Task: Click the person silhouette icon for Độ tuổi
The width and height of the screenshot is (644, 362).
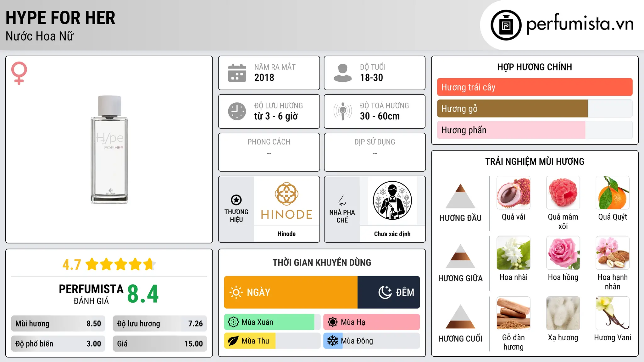Action: pyautogui.click(x=343, y=73)
